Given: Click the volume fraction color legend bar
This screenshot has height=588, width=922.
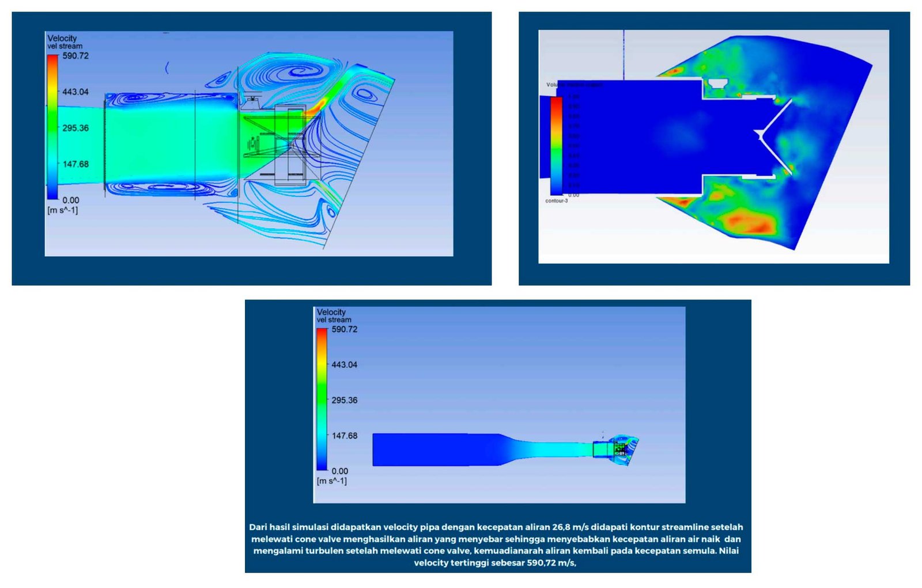Looking at the screenshot, I should [556, 145].
